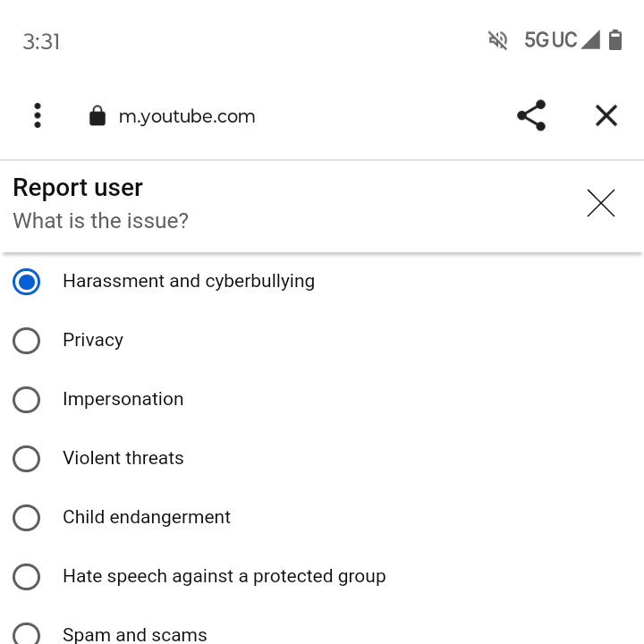Tap the m.youtube.com address text
Viewport: 644px width, 644px height.
(x=187, y=116)
